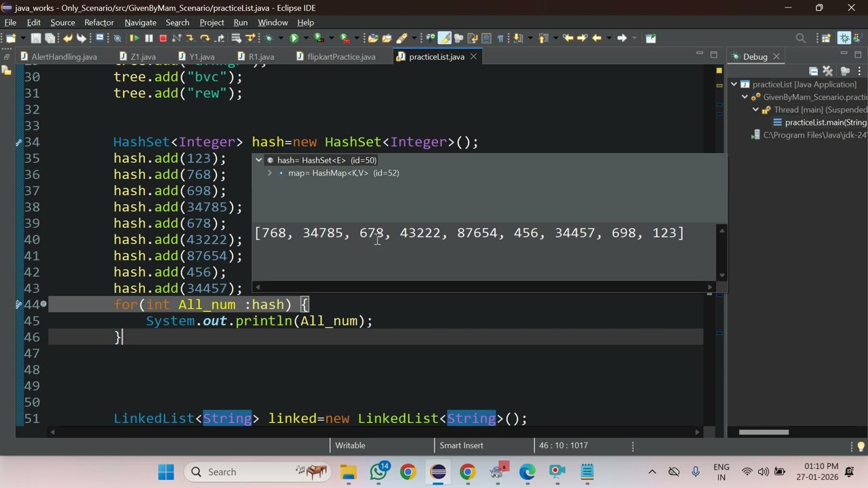Click the Next Annotation icon
Screen dimensions: 868x488
point(517,38)
